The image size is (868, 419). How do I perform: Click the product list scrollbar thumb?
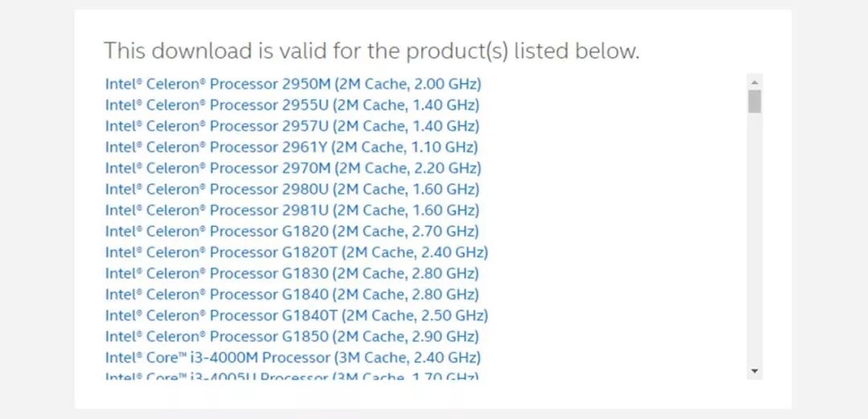[x=754, y=101]
